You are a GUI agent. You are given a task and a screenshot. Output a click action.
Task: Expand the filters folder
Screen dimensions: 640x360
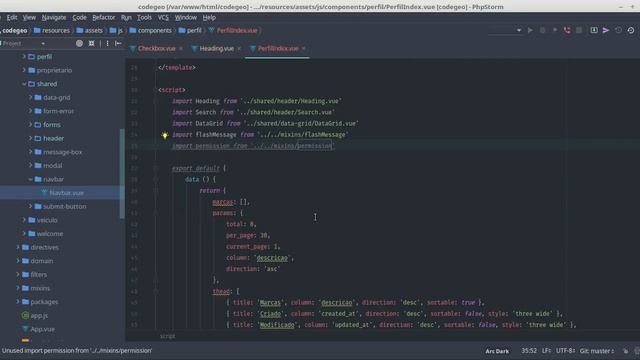18,274
